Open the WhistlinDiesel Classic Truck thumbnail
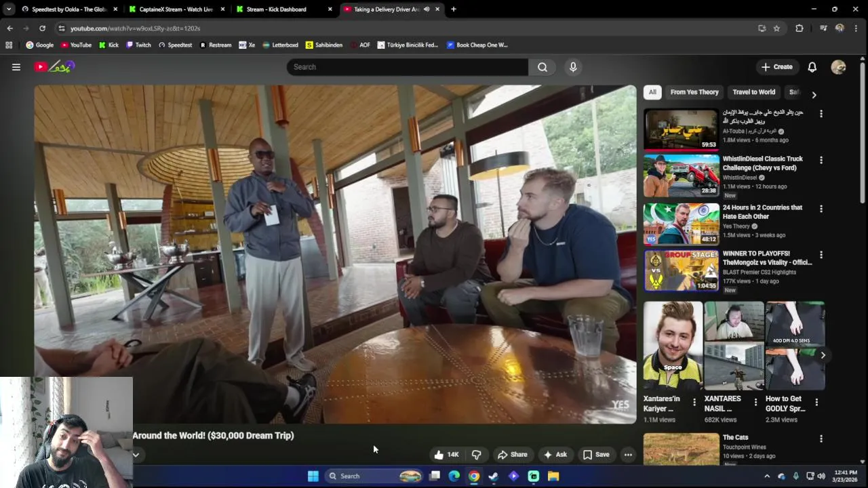The width and height of the screenshot is (868, 488). click(x=681, y=175)
